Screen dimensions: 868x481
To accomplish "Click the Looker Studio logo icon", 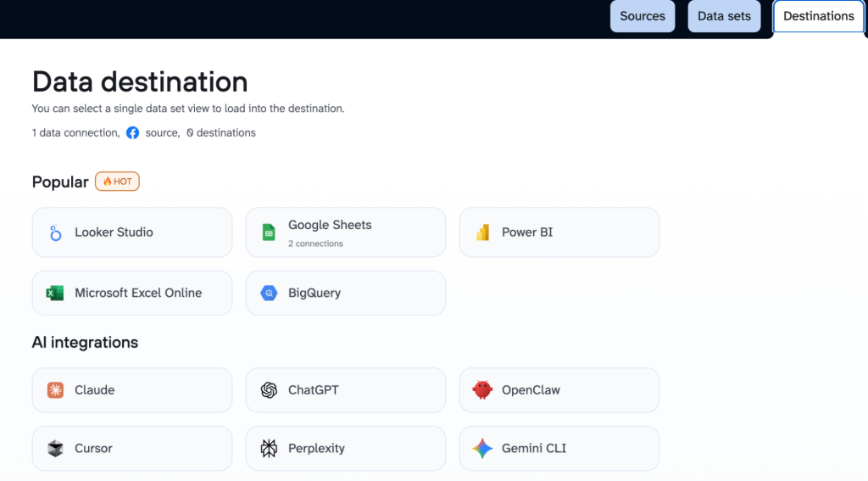I will click(x=55, y=232).
